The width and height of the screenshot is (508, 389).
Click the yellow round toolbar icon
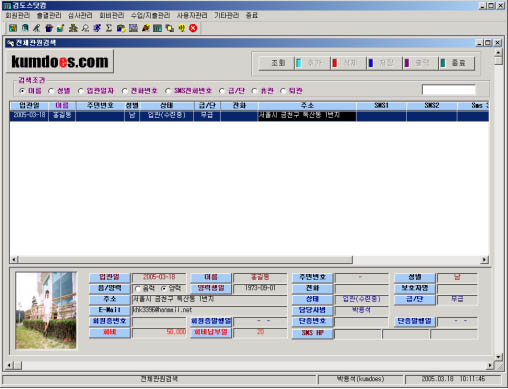click(x=182, y=28)
